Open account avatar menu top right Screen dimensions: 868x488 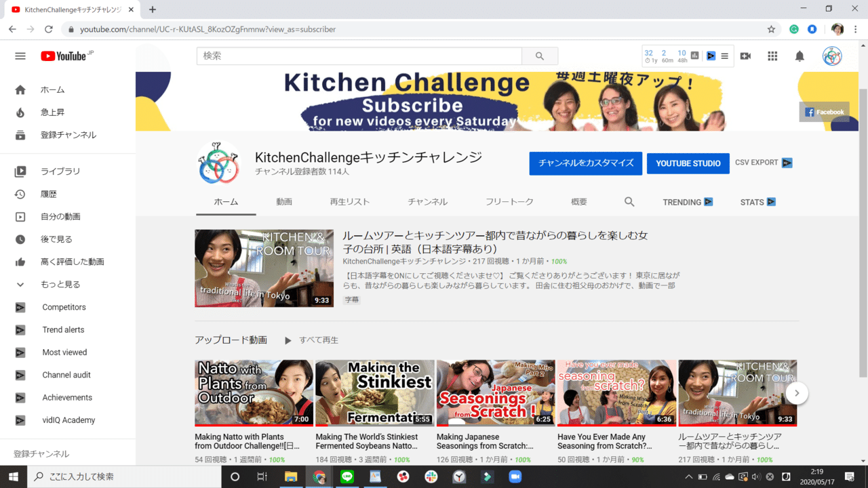[832, 56]
